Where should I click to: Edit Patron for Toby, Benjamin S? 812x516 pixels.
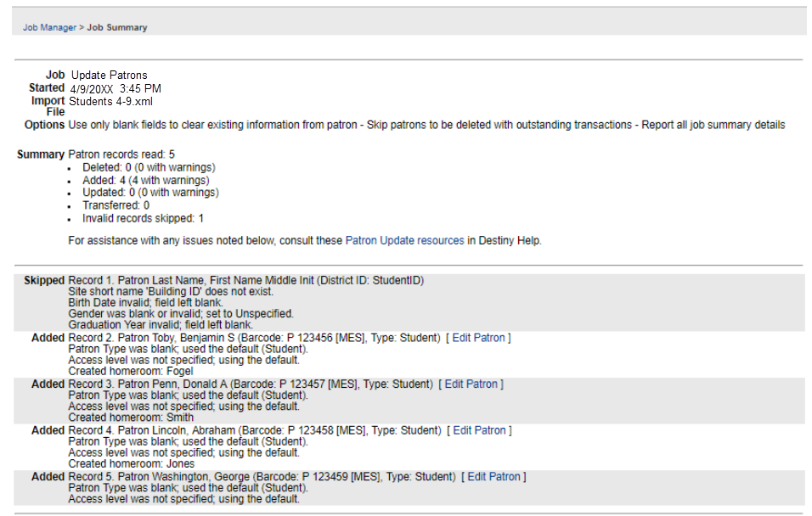481,338
